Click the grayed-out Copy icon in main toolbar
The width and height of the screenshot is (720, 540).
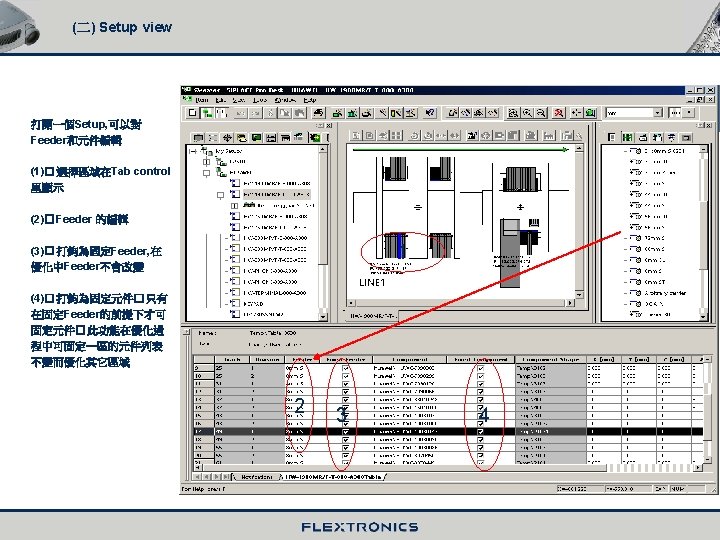[x=285, y=112]
